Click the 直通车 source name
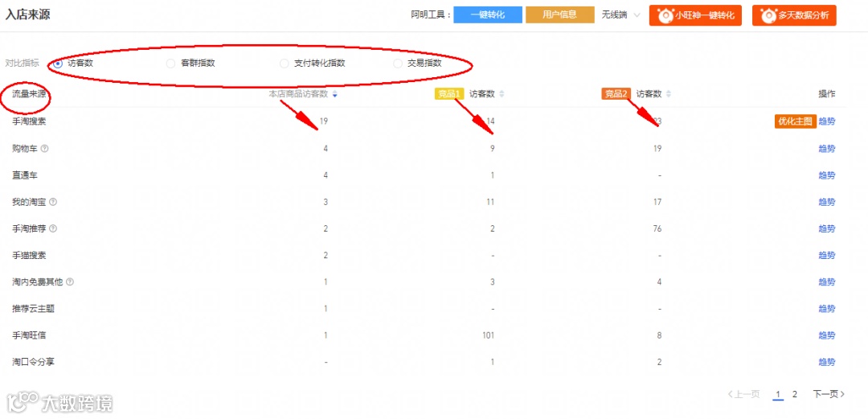This screenshot has width=868, height=419. click(25, 175)
